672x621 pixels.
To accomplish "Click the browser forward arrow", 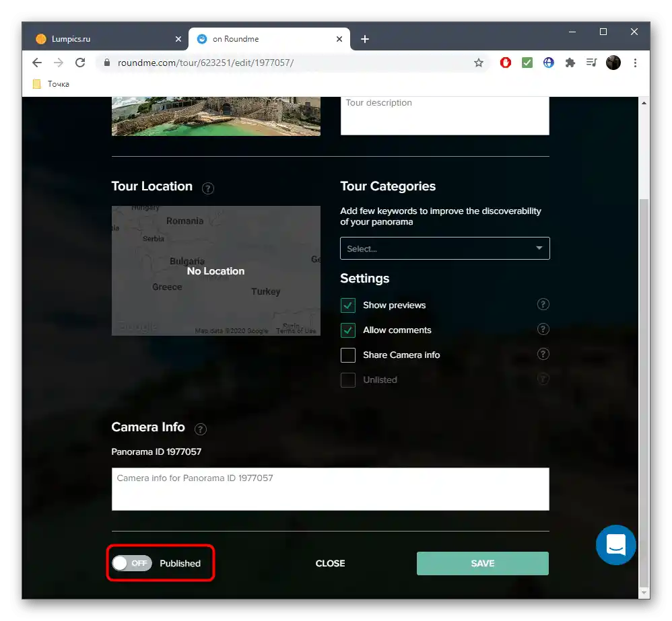I will coord(59,63).
